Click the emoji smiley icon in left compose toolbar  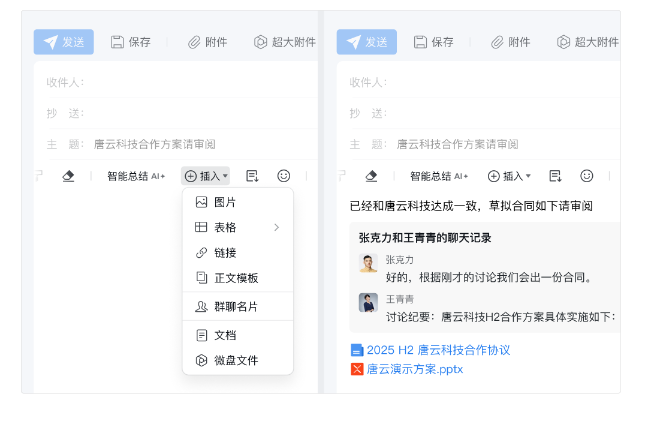click(283, 176)
